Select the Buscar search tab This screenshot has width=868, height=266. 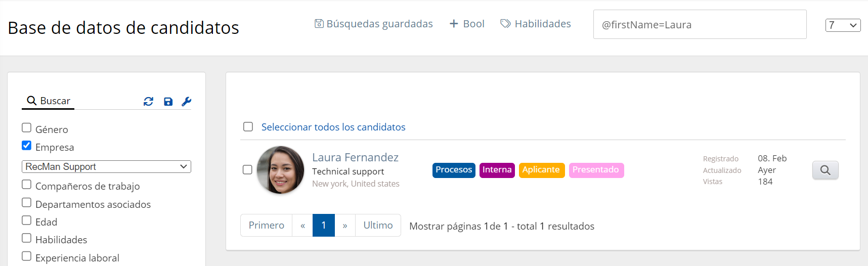point(49,101)
